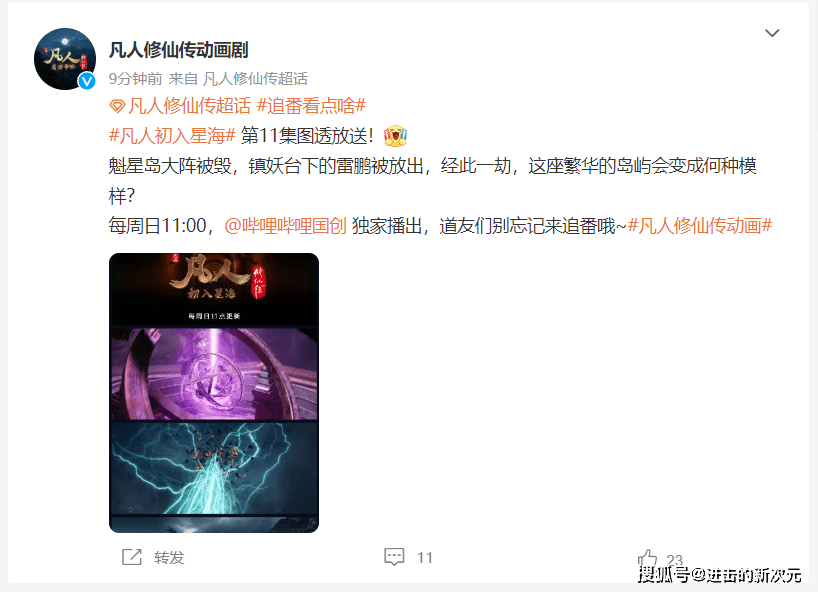Click the 转发 repost label
818x592 pixels.
pos(169,558)
